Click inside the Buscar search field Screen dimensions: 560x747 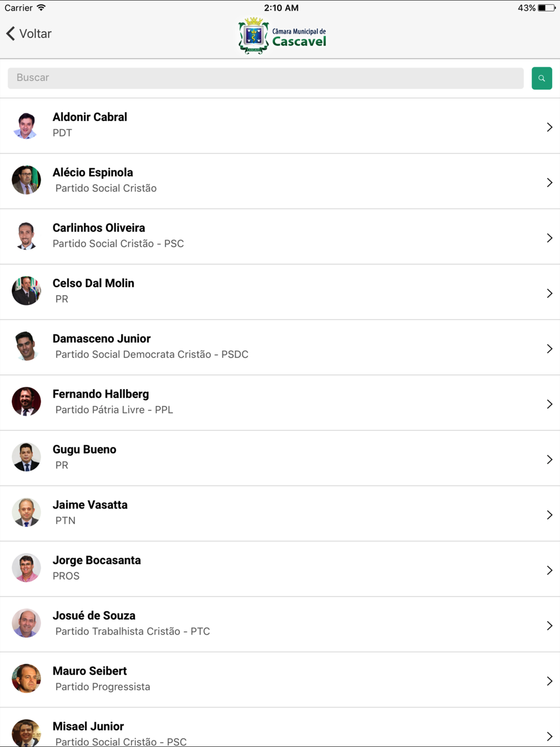click(x=265, y=78)
